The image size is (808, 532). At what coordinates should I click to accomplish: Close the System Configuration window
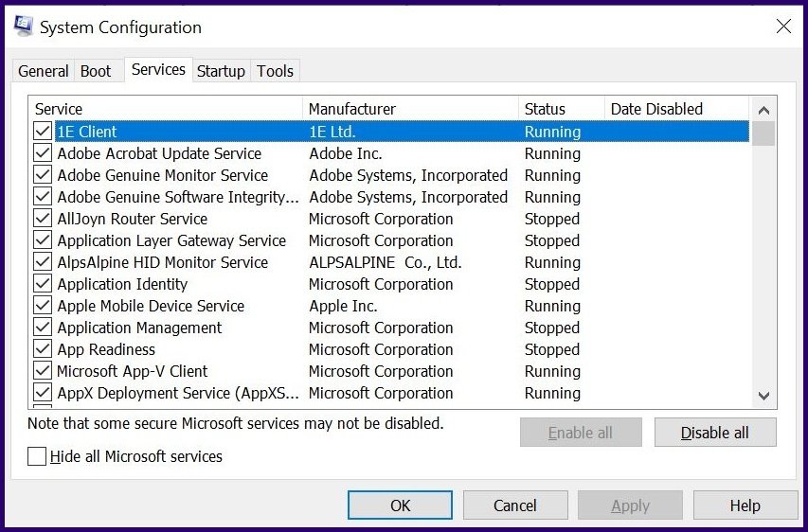tap(783, 27)
